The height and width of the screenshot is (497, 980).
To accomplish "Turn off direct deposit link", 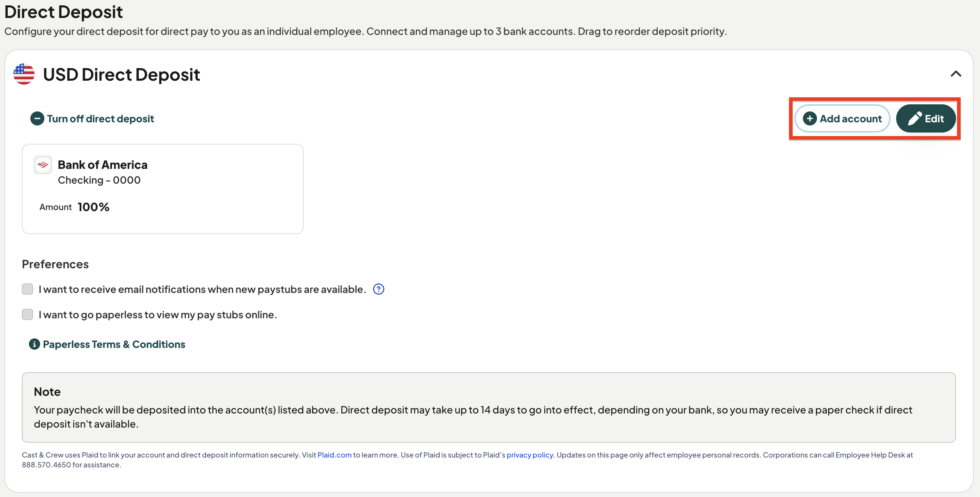I will tap(100, 119).
